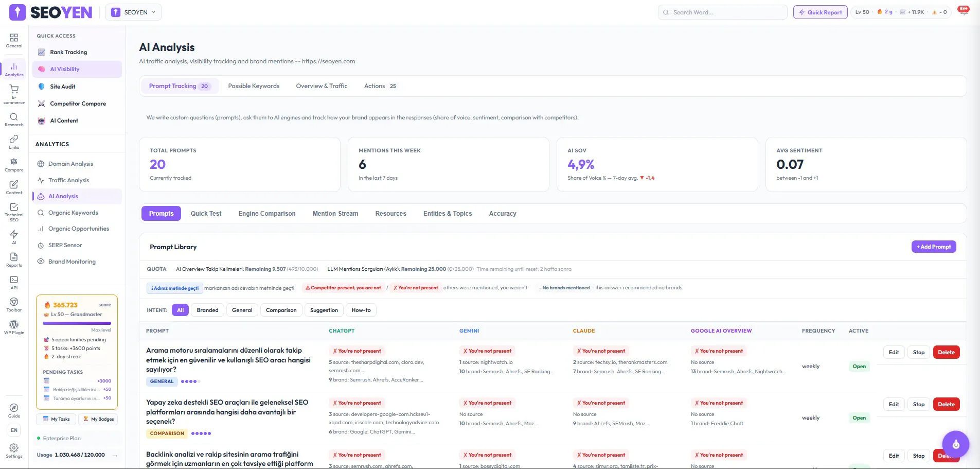The height and width of the screenshot is (469, 980).
Task: Open My Tasks
Action: [56, 419]
